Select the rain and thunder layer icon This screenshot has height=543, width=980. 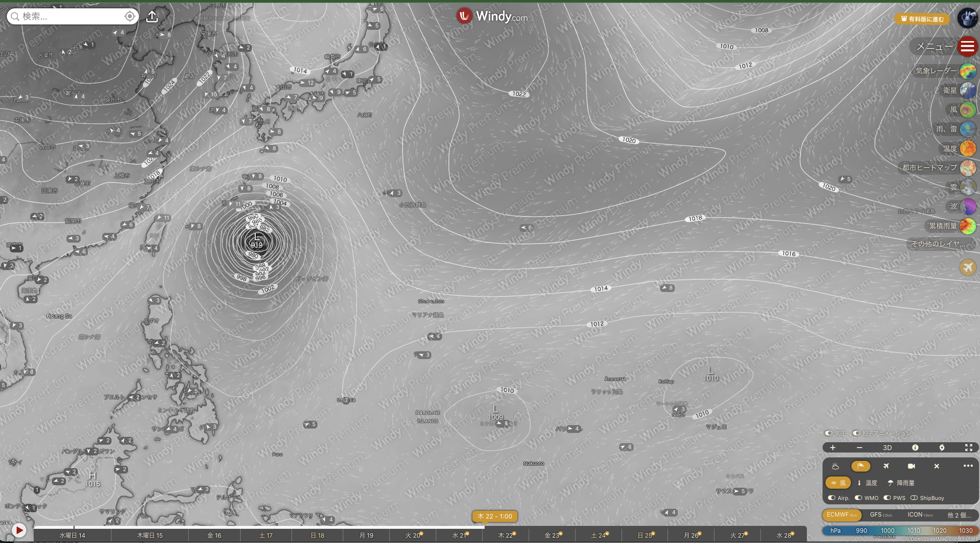click(967, 129)
